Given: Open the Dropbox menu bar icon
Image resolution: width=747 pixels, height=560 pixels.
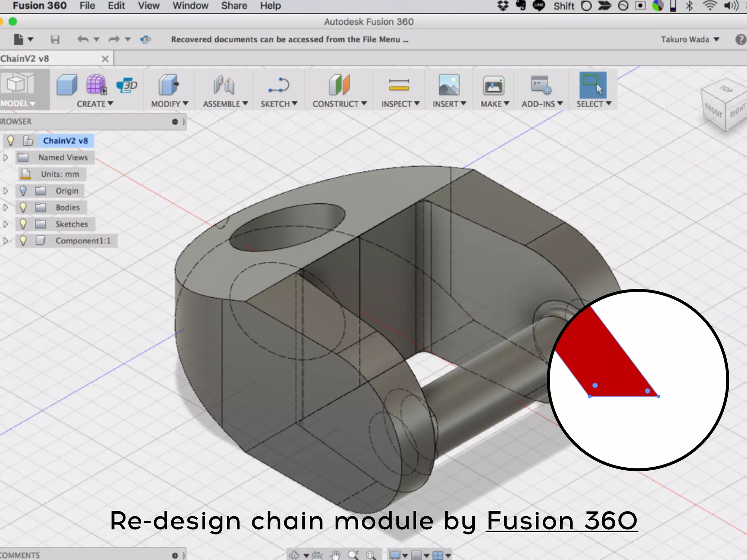Looking at the screenshot, I should pos(503,6).
